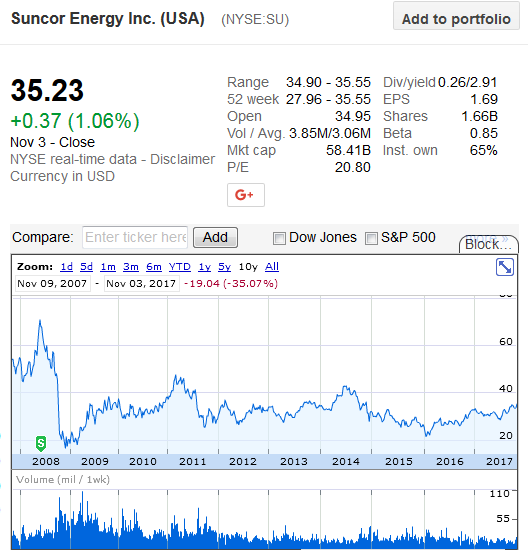The image size is (528, 550).
Task: Set chart zoom to 1d
Action: (66, 267)
